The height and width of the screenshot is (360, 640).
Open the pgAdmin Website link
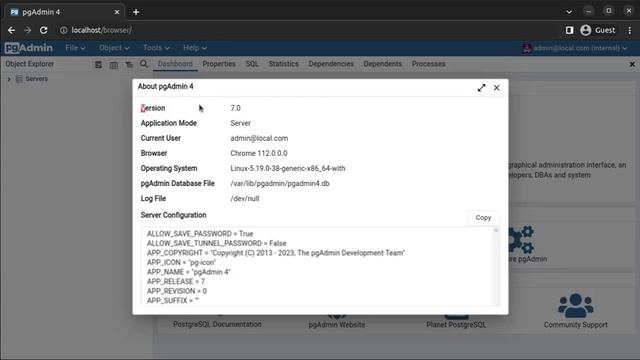(337, 325)
